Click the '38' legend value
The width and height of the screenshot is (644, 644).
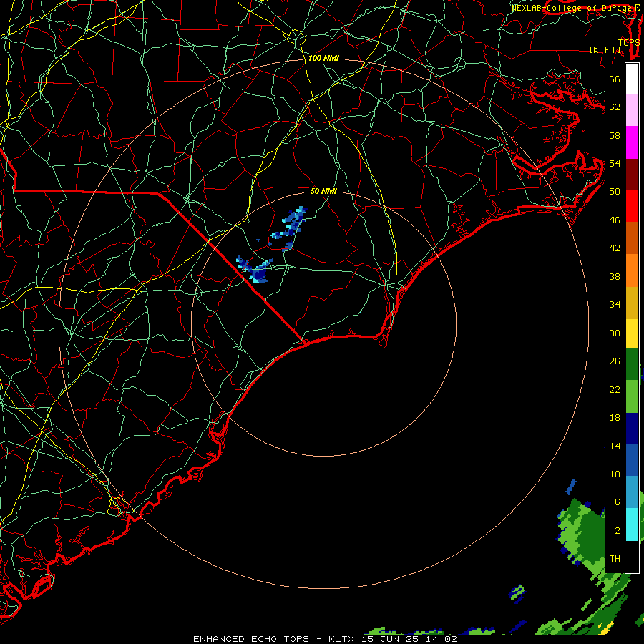(x=615, y=277)
